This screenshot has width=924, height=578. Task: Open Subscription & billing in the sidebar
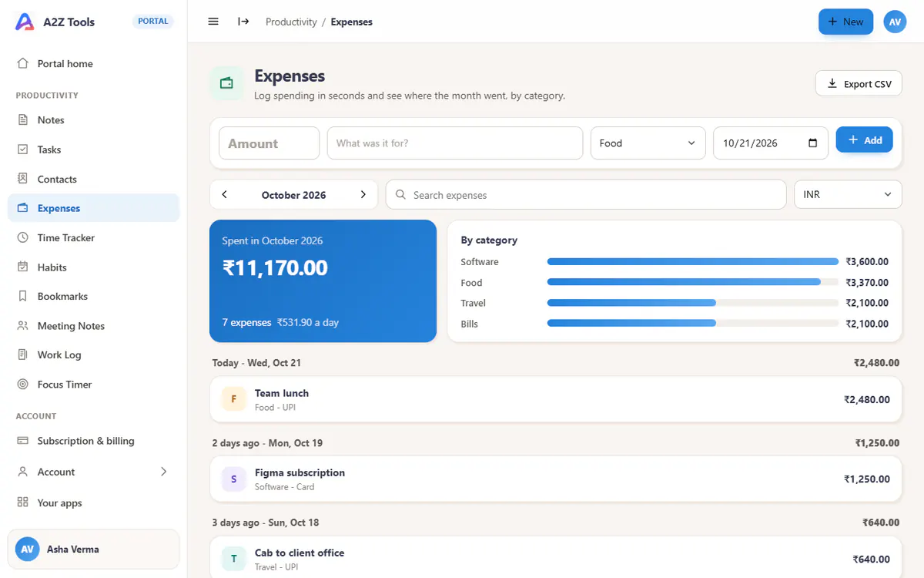[93, 441]
